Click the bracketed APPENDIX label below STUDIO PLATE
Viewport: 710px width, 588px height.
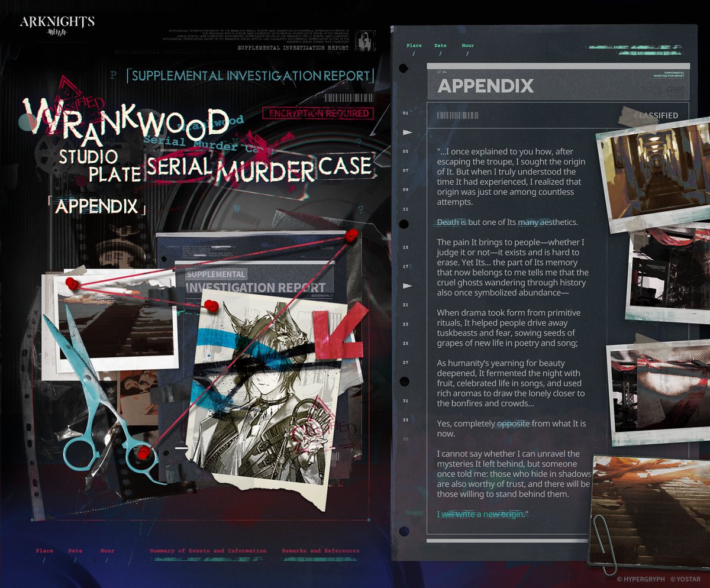tap(97, 207)
